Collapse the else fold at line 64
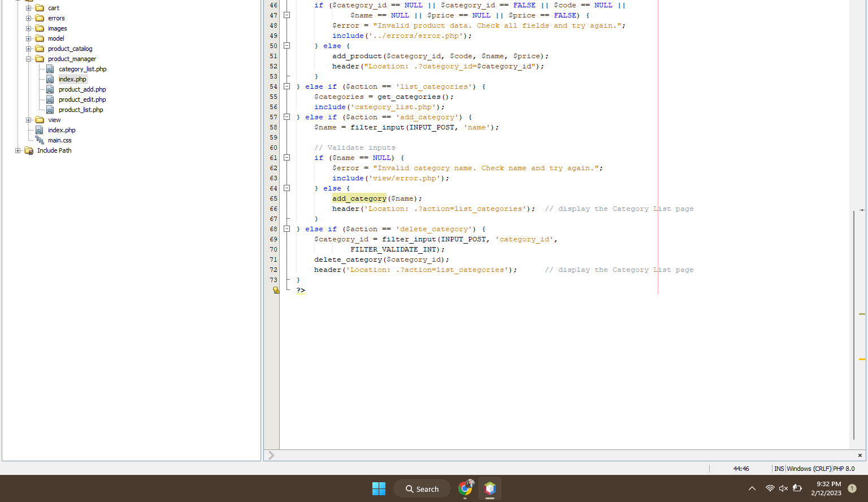The width and height of the screenshot is (868, 502). (x=287, y=188)
